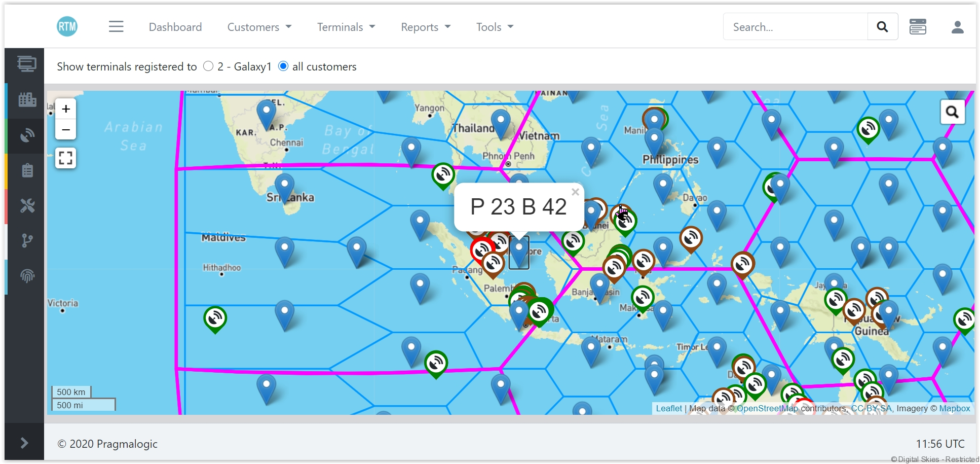Screen dimensions: 980x464
Task: Enter fullscreen map view
Action: pos(66,158)
